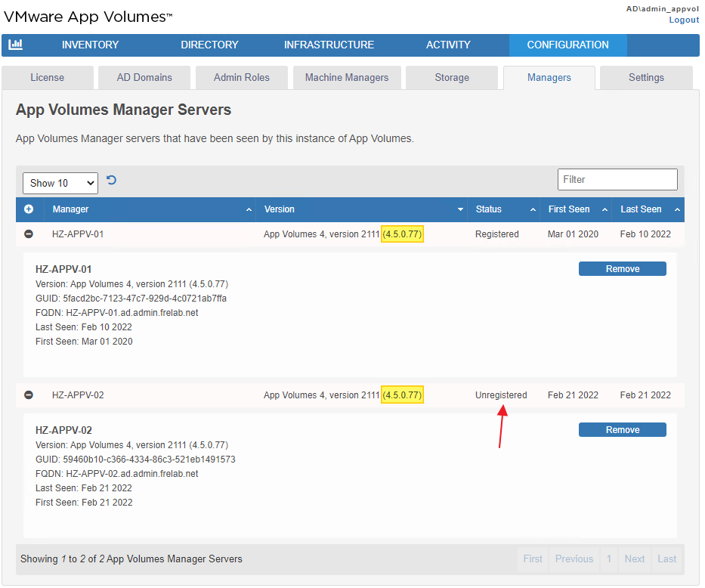This screenshot has width=705, height=588.
Task: Click the refresh icon beside Show 10
Action: [112, 181]
